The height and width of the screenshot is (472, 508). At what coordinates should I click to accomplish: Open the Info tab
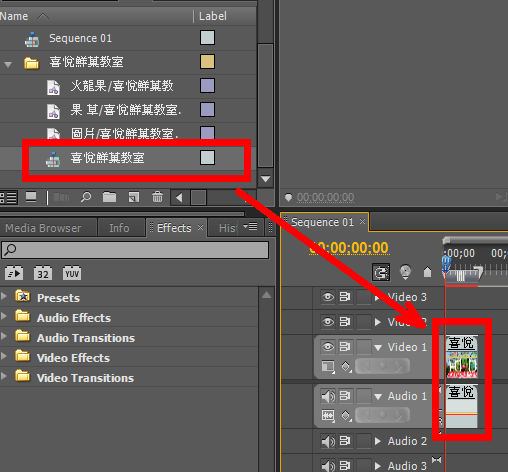(x=119, y=228)
